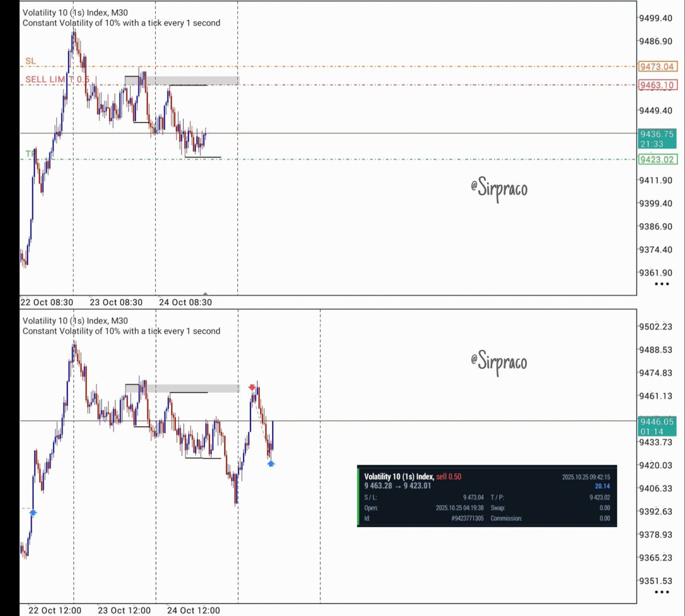The width and height of the screenshot is (685, 616).
Task: Tap 9378.93 on bottom price axis
Action: (655, 534)
